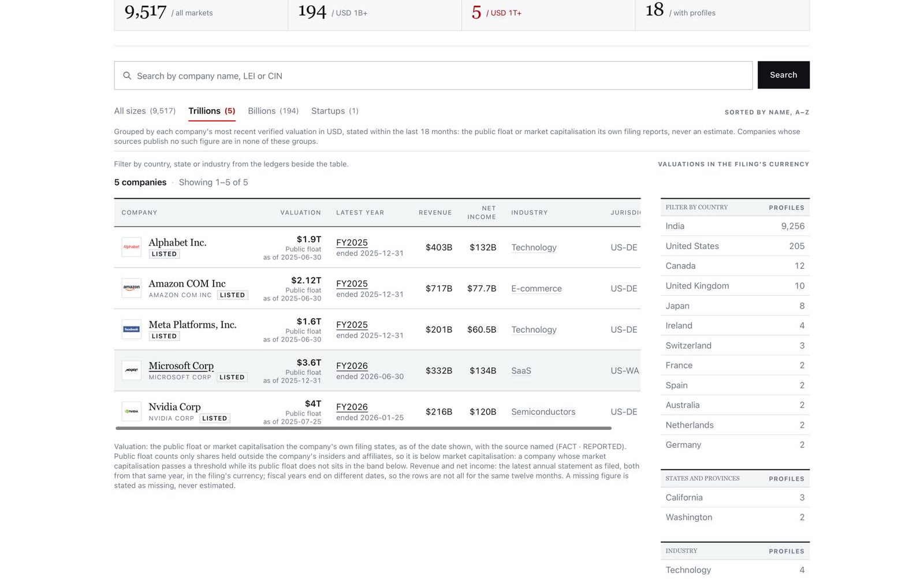Open the Nvidia Corp profile
This screenshot has width=924, height=579.
pos(174,407)
